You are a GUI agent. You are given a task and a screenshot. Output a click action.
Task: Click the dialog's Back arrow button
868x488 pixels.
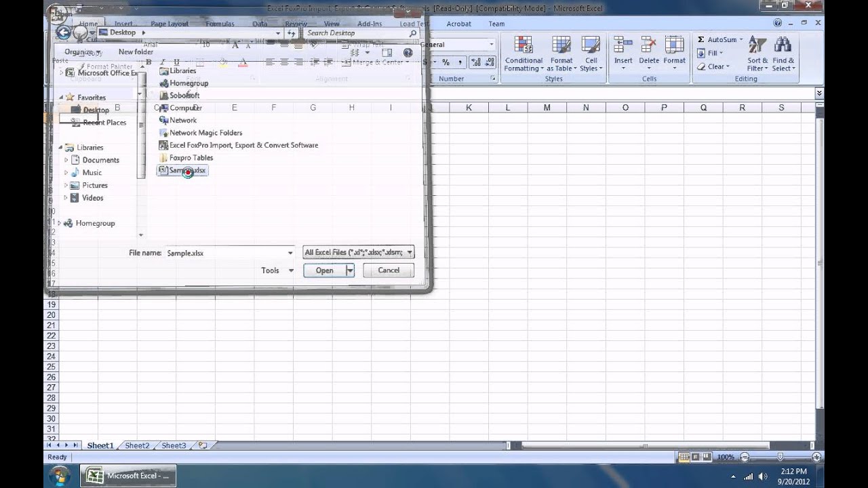pyautogui.click(x=64, y=33)
